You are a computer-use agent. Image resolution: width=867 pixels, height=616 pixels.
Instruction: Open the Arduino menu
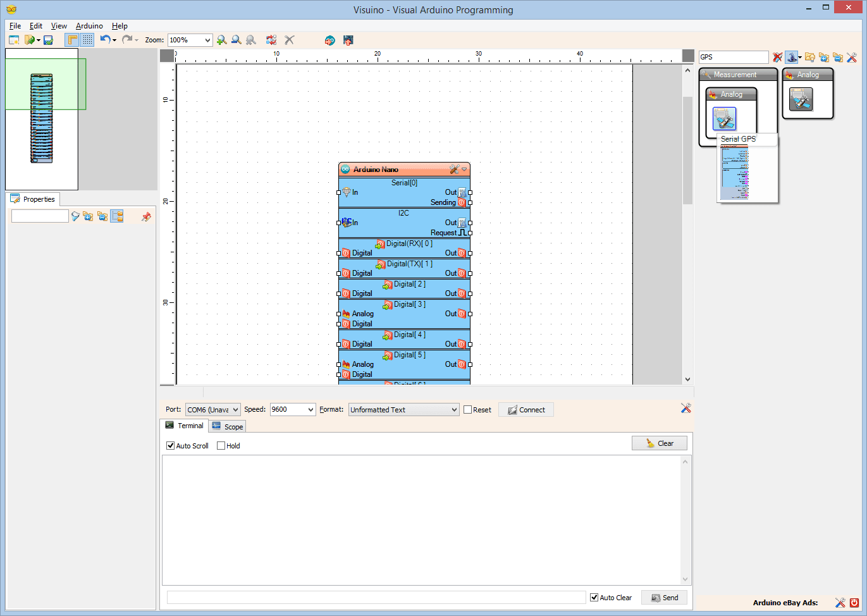89,26
